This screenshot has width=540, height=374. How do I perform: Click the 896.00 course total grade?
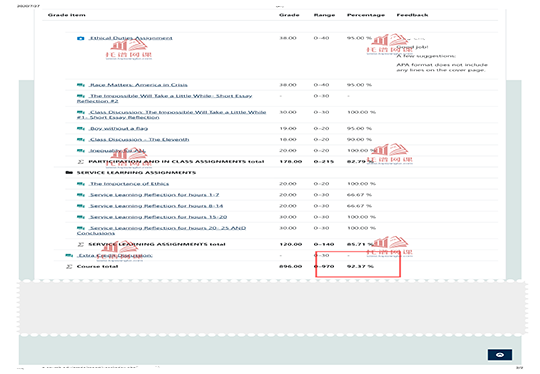[x=290, y=266]
